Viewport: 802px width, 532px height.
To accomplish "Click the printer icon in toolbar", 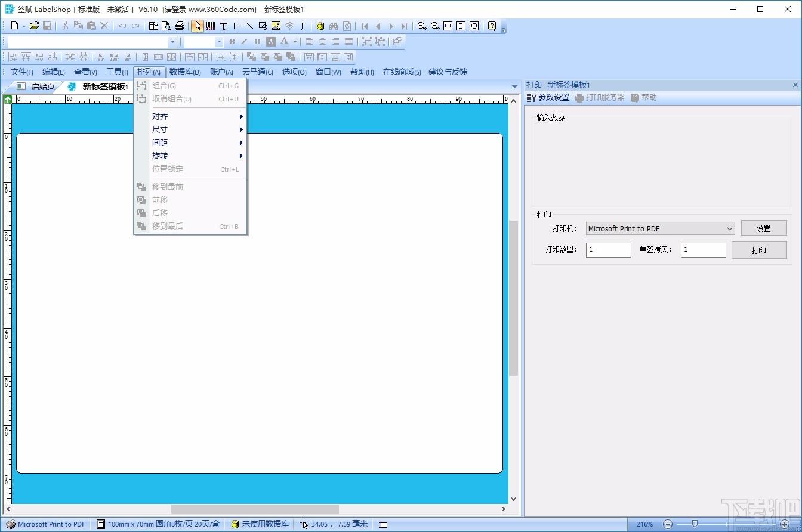I will (180, 26).
